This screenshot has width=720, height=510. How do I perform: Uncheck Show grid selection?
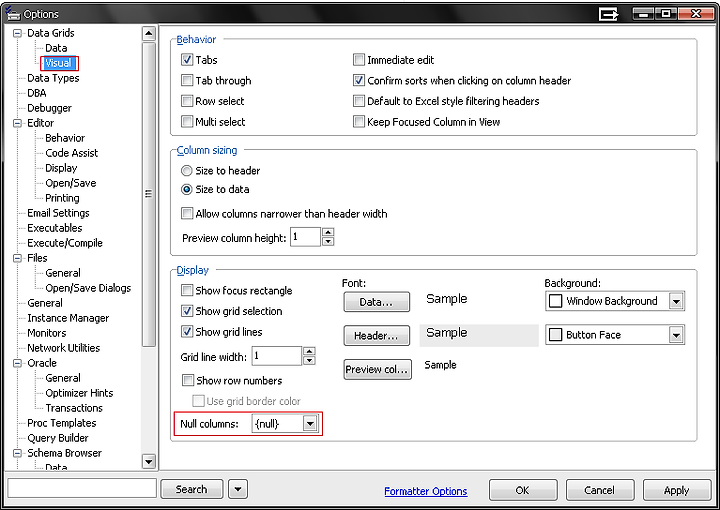pos(187,311)
